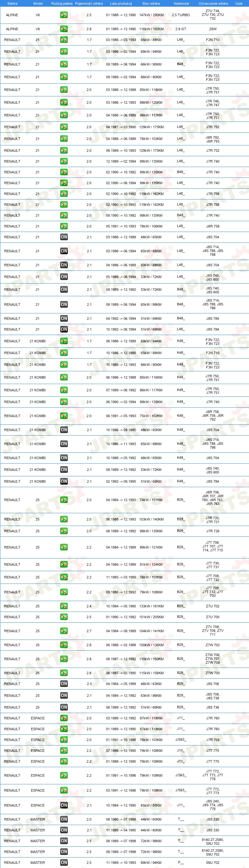Click petrol icon in the Z7U 702 row
This screenshot has height=868, width=249.
pos(64,606)
